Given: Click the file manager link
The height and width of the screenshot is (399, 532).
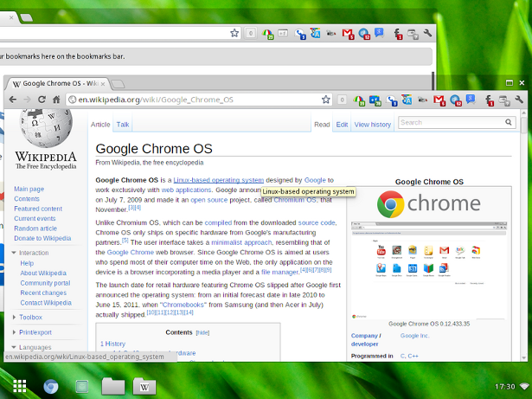Looking at the screenshot, I should tap(279, 272).
